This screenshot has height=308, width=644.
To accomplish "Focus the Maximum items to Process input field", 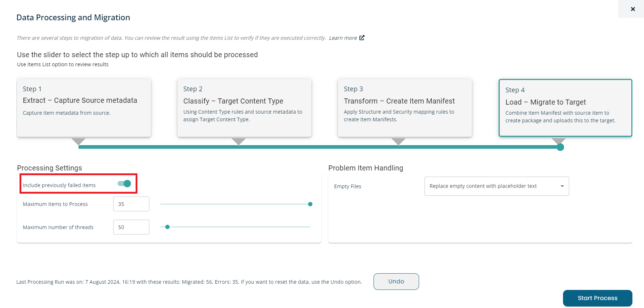I will (131, 204).
